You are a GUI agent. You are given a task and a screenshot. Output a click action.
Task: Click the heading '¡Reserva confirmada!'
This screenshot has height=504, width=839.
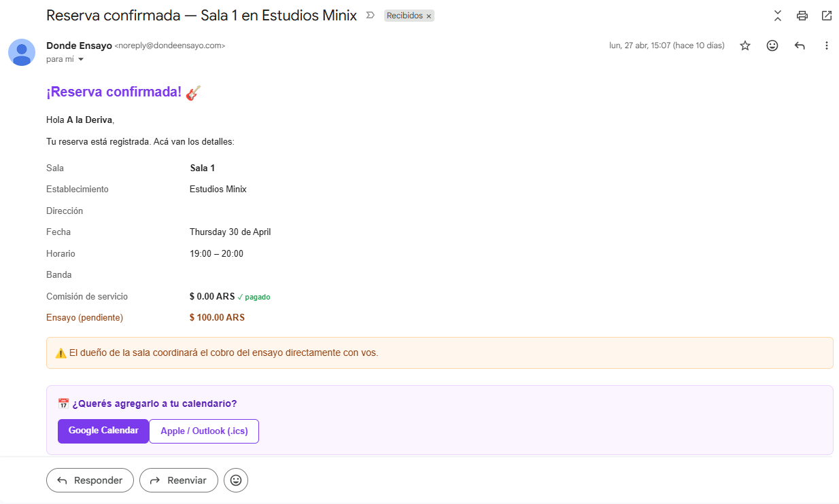114,92
